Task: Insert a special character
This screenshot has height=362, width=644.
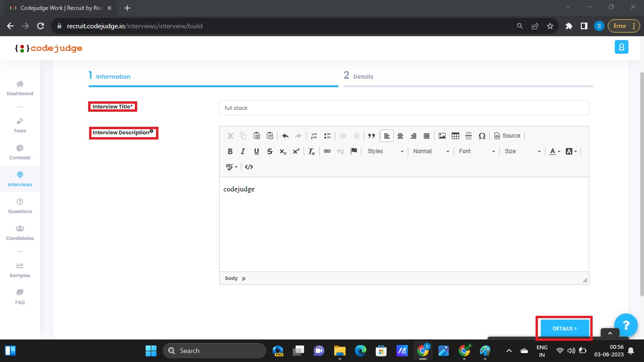Action: click(482, 136)
